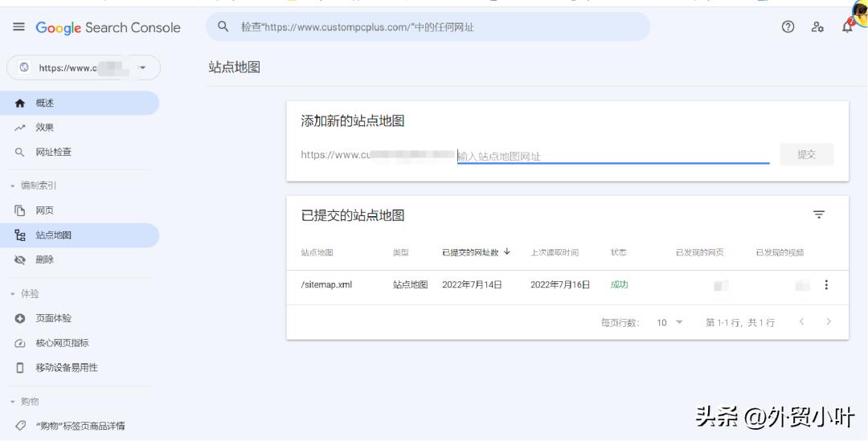Click the Google Search Console logo
Viewport: 868px width, 441px height.
[x=108, y=27]
